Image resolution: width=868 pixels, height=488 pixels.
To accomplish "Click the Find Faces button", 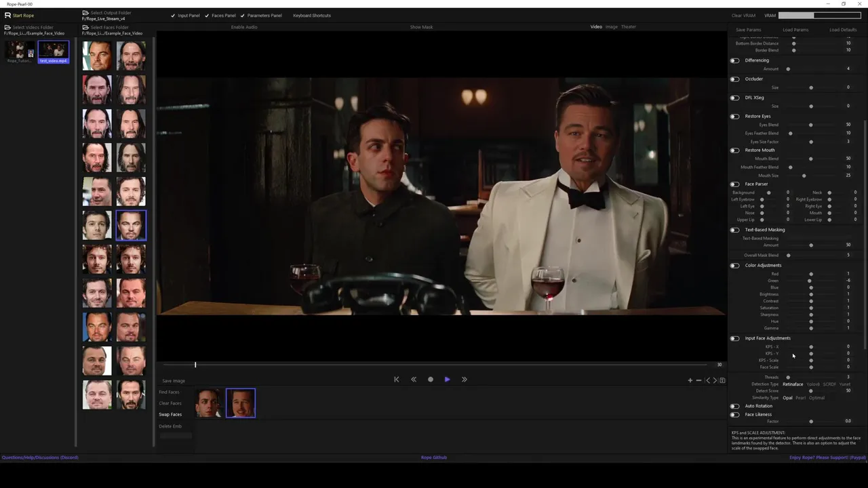I will point(170,392).
